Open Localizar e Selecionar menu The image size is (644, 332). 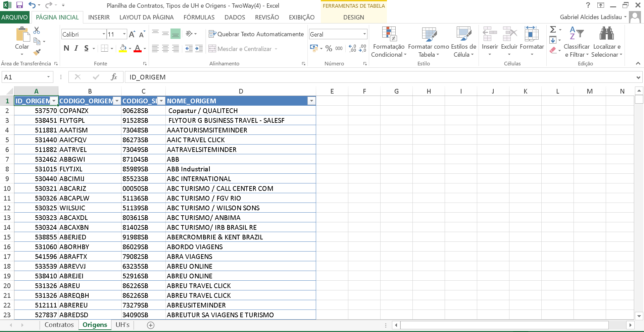pyautogui.click(x=607, y=42)
